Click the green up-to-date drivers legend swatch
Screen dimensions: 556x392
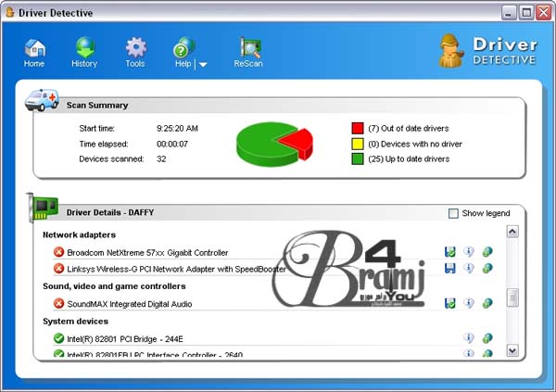(358, 159)
